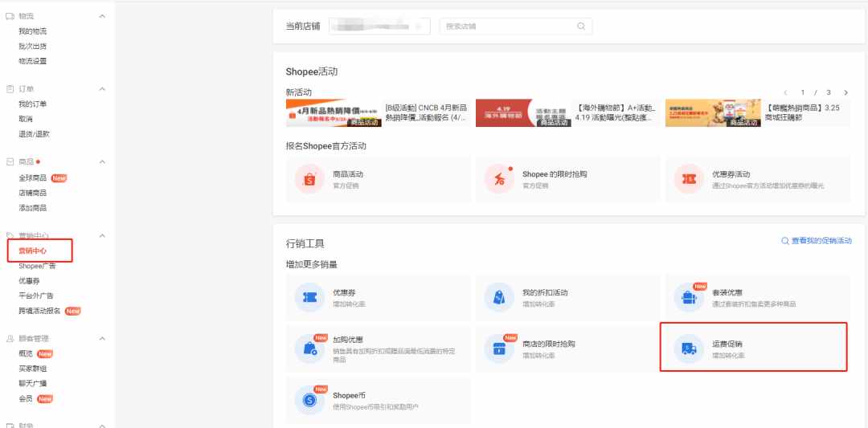Open the 商品活动 icon card
Screen dimensions: 868x428
[309, 179]
